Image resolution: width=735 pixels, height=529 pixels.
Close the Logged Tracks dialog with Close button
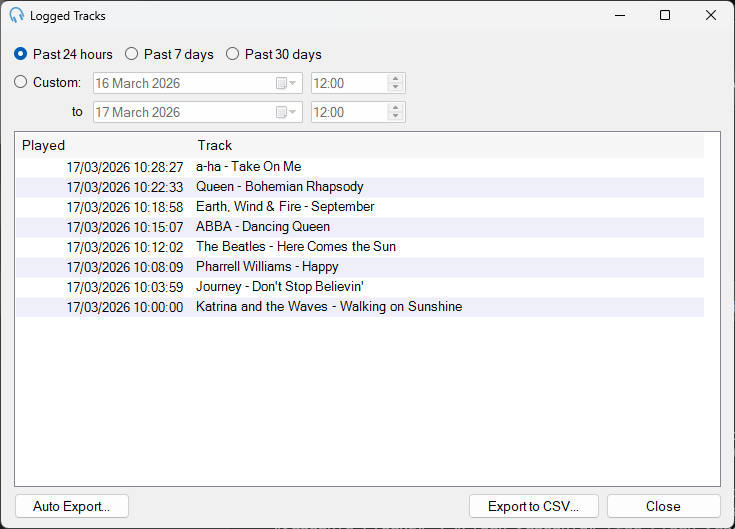tap(663, 506)
